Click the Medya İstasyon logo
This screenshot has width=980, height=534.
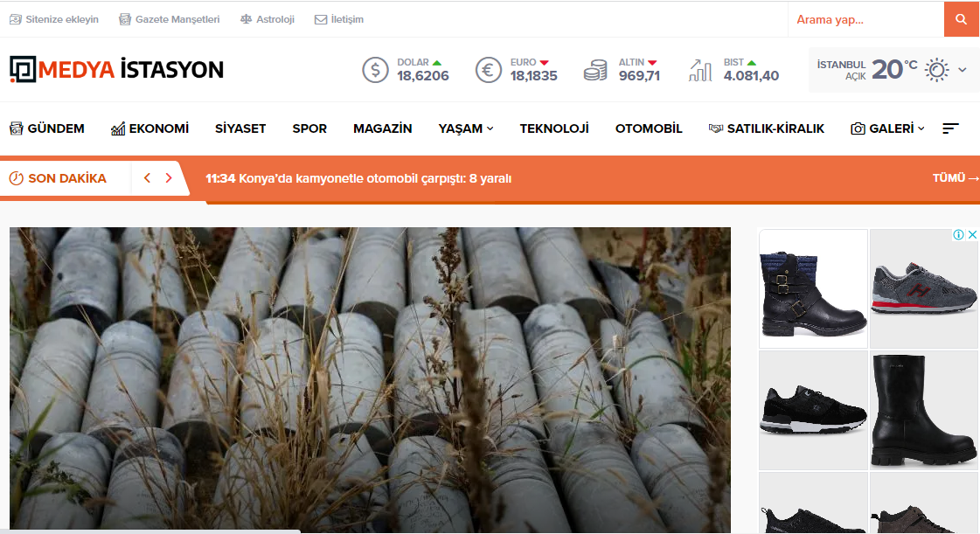117,69
